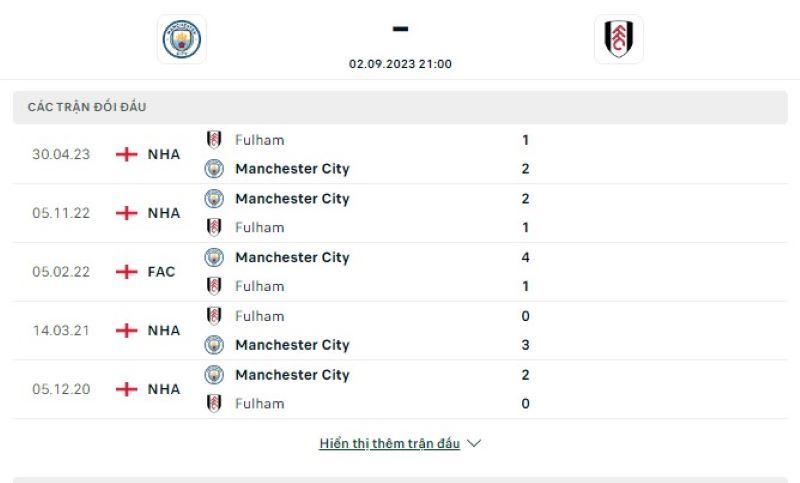
Task: Click Fulham logo in 05.12.20 match
Action: click(x=214, y=404)
